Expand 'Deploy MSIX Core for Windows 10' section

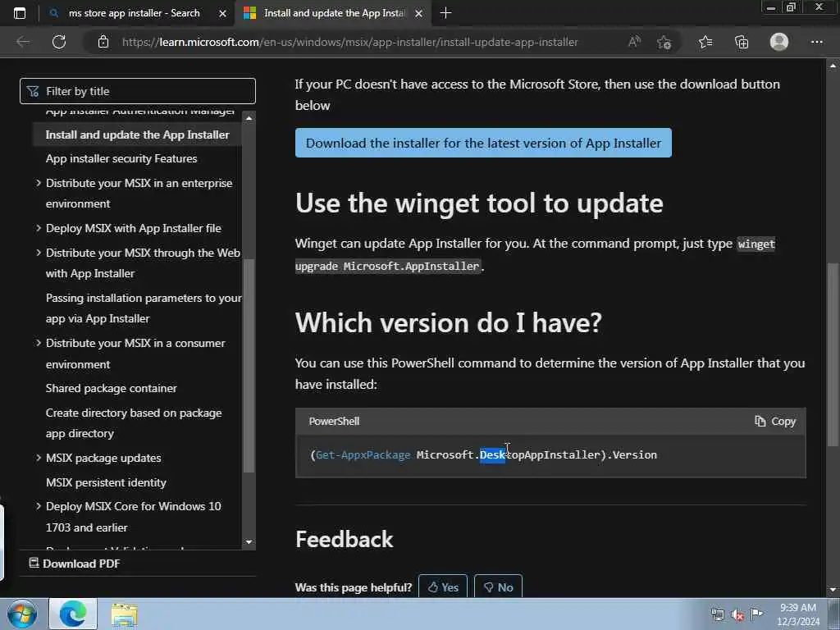click(38, 506)
